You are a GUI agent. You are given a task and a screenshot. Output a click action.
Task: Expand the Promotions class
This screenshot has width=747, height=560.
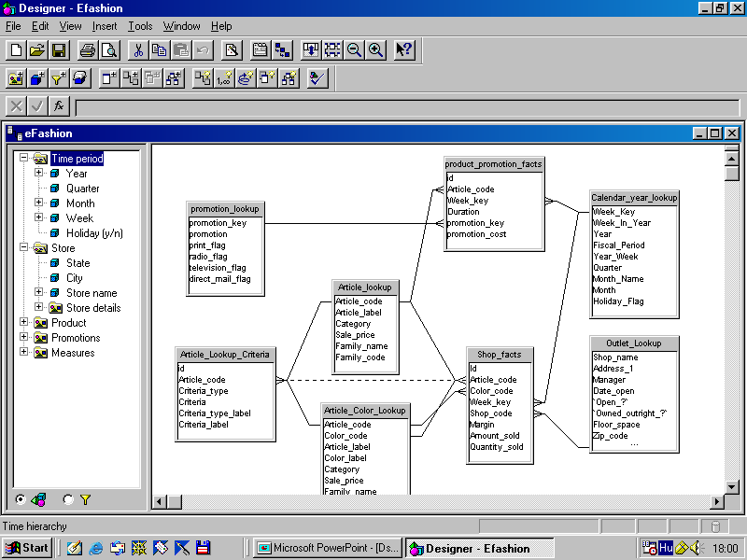[x=24, y=337]
